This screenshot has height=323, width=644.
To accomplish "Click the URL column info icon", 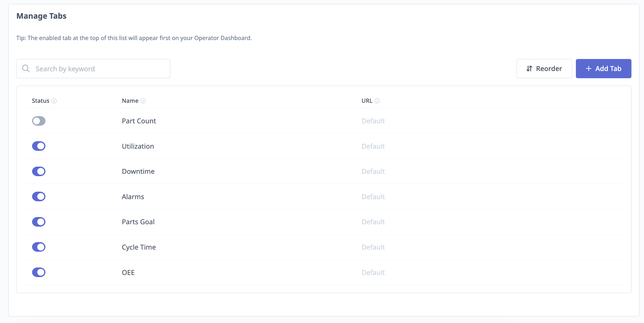I will [x=377, y=101].
